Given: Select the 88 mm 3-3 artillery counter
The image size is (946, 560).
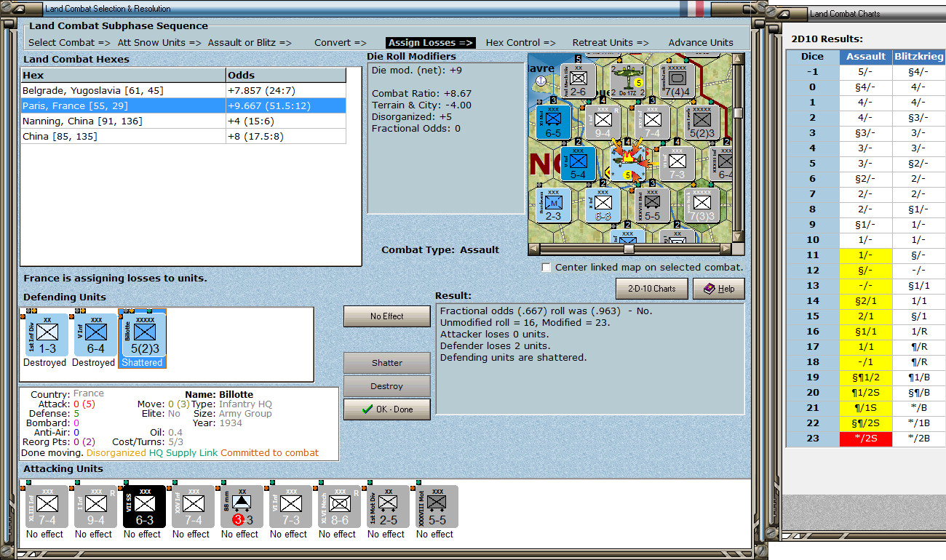Looking at the screenshot, I should pos(242,506).
